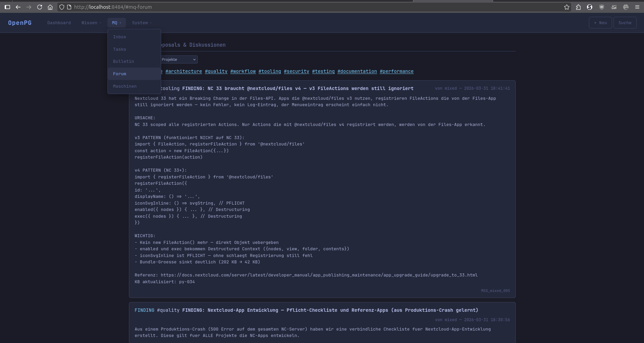The height and width of the screenshot is (343, 644).
Task: Select Inbox from the MQ menu
Action: pos(120,37)
